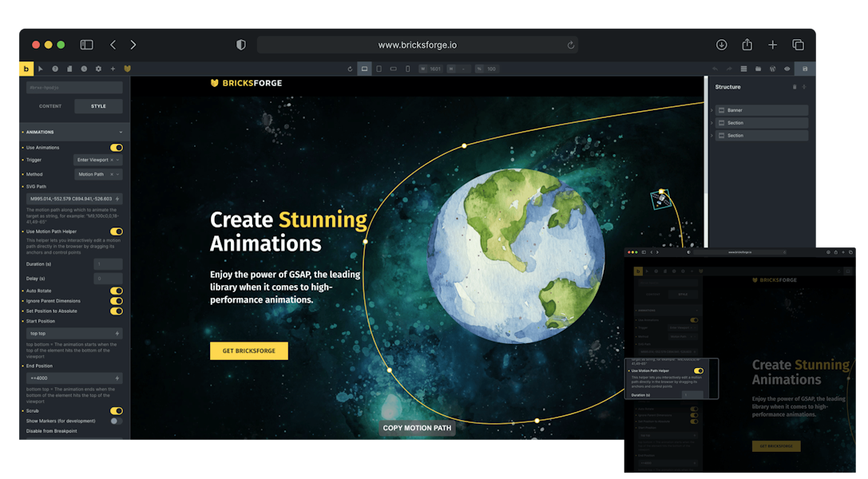Open the templates folder icon

point(758,69)
